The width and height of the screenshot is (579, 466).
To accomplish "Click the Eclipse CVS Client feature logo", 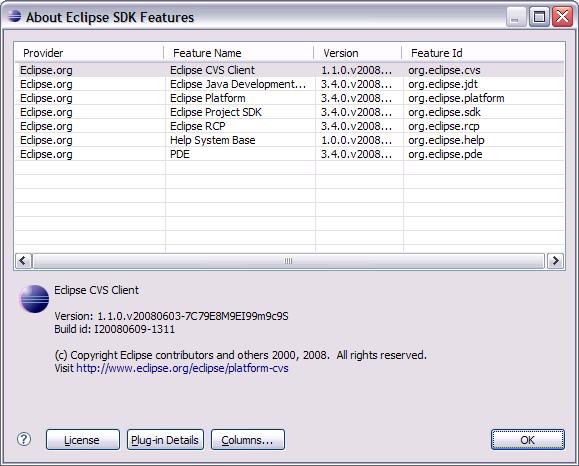I will click(x=34, y=299).
